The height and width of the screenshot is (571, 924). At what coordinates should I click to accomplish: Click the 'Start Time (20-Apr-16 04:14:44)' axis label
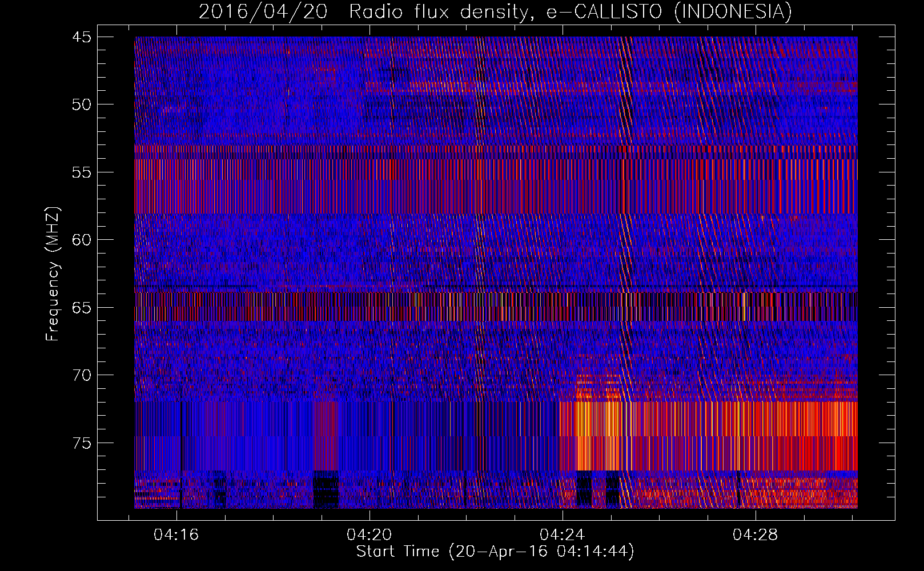[x=495, y=552]
